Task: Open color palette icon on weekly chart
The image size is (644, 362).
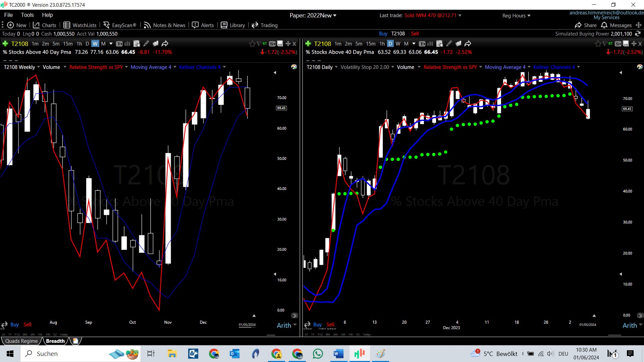Action: pyautogui.click(x=294, y=67)
